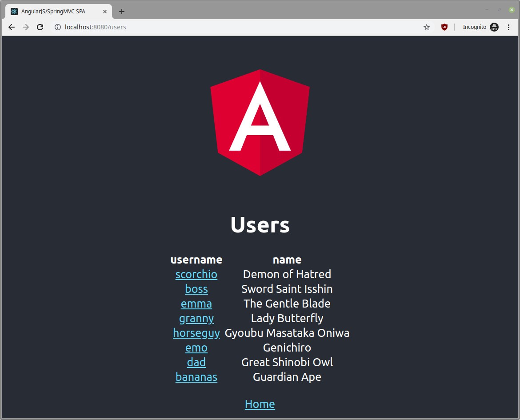The width and height of the screenshot is (520, 420).
Task: Follow the Home link at the bottom
Action: click(x=260, y=404)
